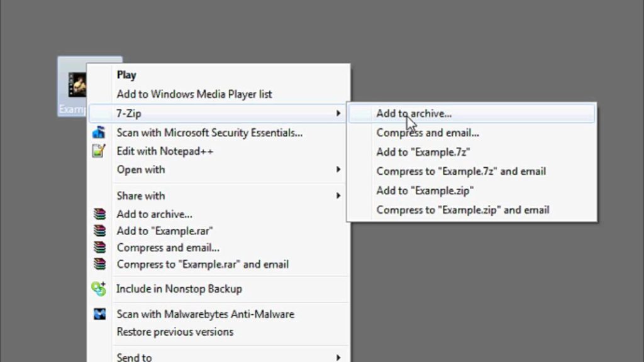Click the Notepad++ icon in context menu
The image size is (644, 362).
99,151
